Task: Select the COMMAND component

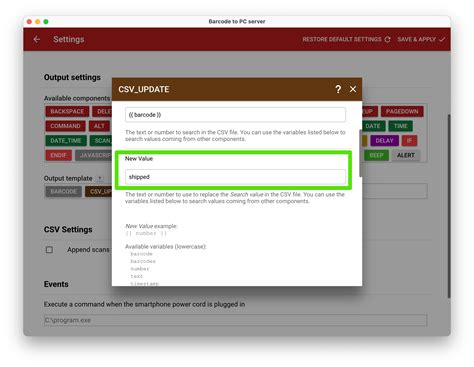Action: tap(65, 126)
